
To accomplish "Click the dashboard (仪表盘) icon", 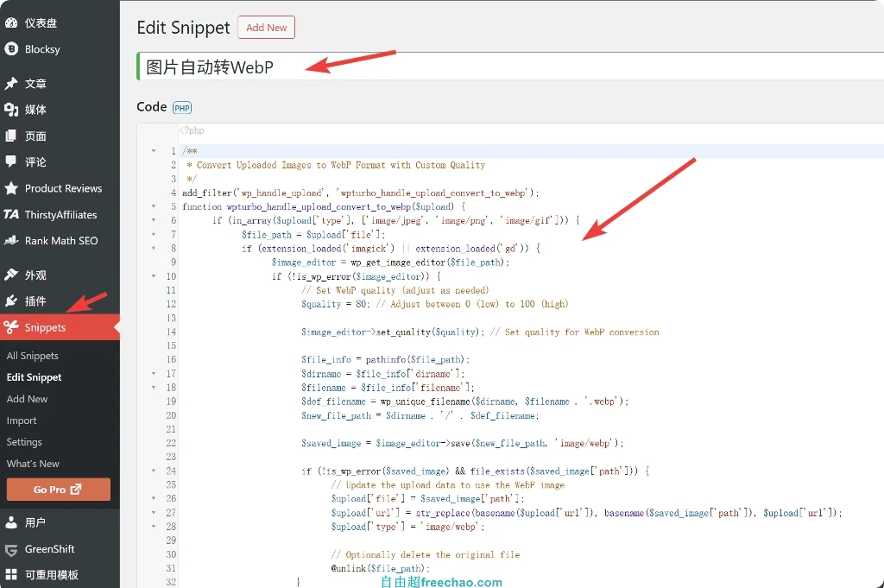I will (11, 23).
